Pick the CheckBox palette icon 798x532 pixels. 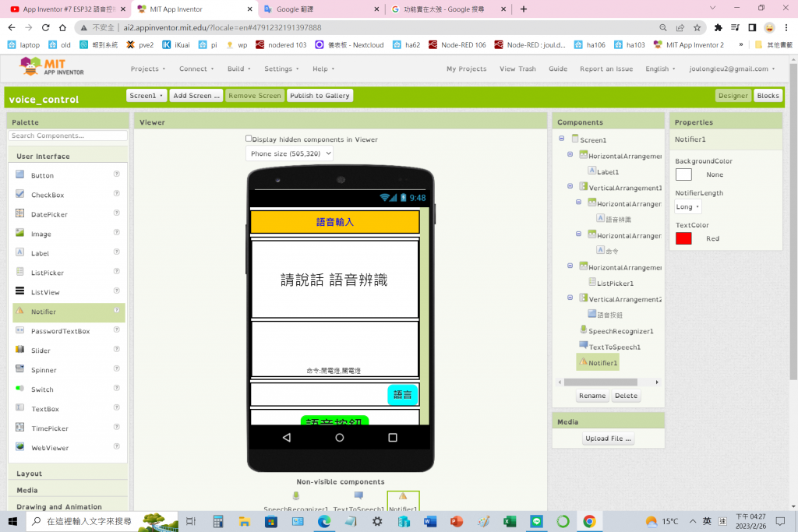click(x=19, y=194)
